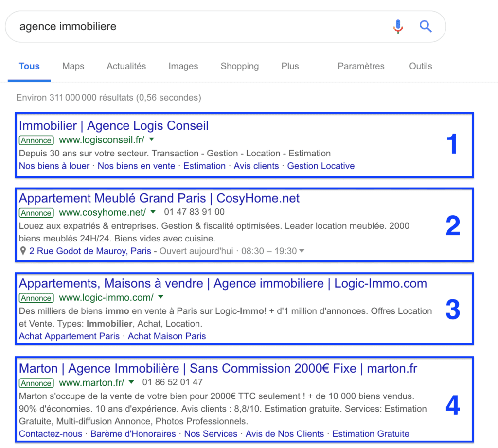Open the Shopping tab
This screenshot has width=498, height=448.
pos(240,66)
